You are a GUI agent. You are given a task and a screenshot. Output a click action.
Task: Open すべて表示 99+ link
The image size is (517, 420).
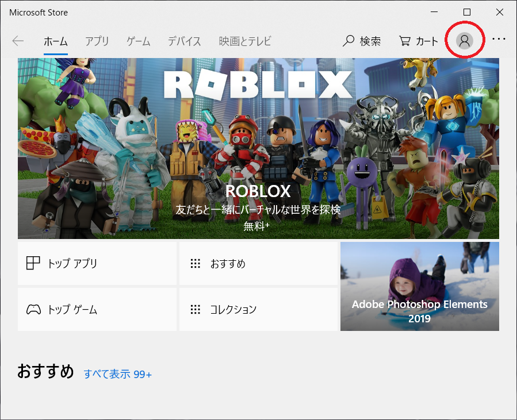point(118,374)
